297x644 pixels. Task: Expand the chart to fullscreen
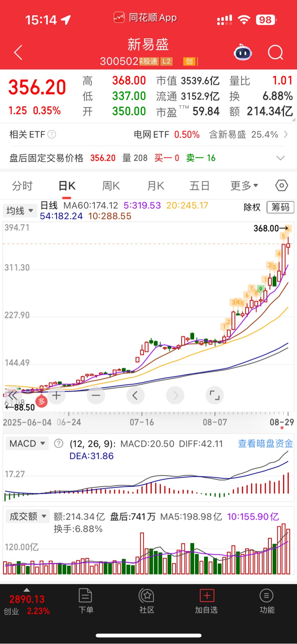coord(215,395)
